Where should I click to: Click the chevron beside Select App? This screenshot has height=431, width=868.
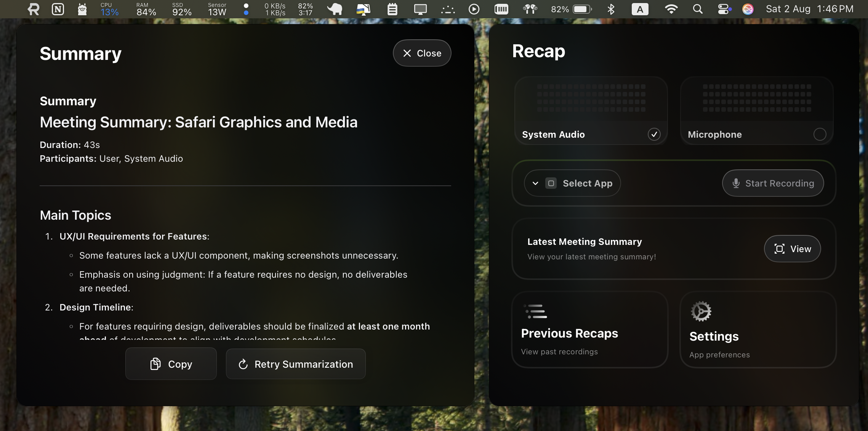pyautogui.click(x=535, y=183)
